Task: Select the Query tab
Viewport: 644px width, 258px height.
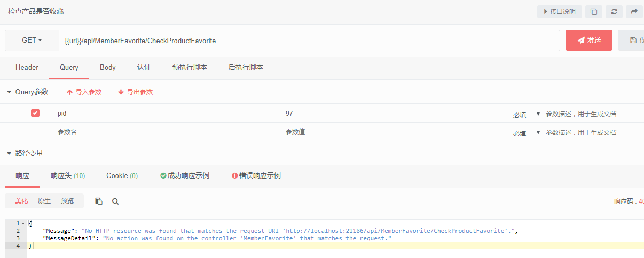Action: coord(69,68)
